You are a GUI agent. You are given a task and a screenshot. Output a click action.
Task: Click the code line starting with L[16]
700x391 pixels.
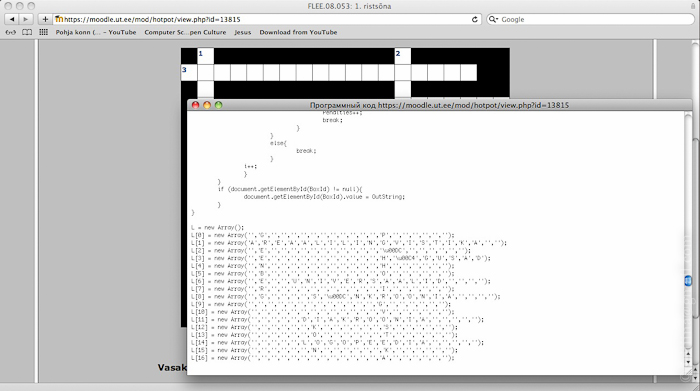click(322, 358)
